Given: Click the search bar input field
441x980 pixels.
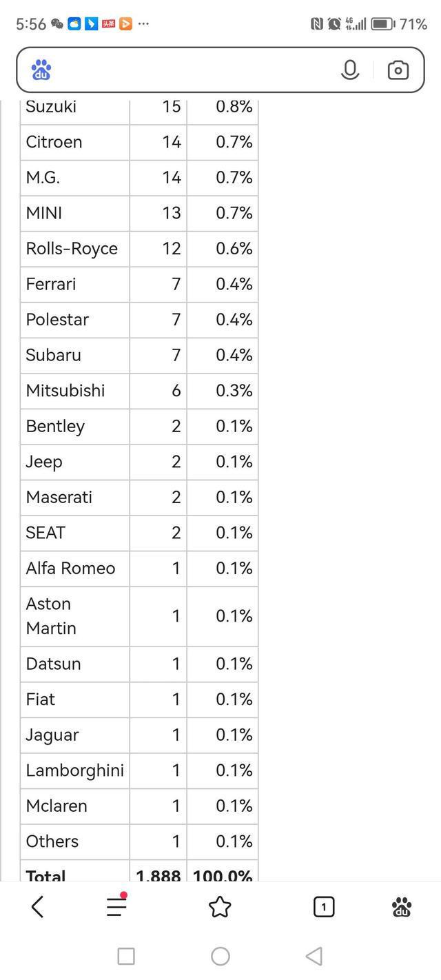Looking at the screenshot, I should [196, 70].
